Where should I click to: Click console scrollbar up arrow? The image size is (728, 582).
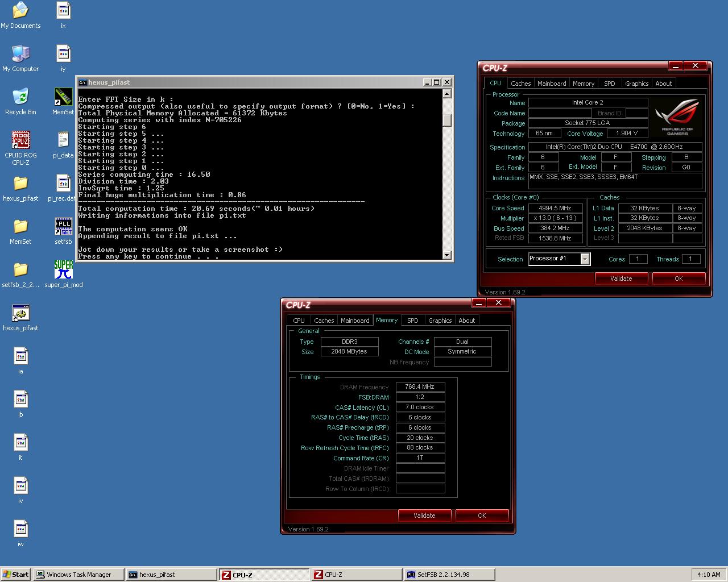point(447,94)
